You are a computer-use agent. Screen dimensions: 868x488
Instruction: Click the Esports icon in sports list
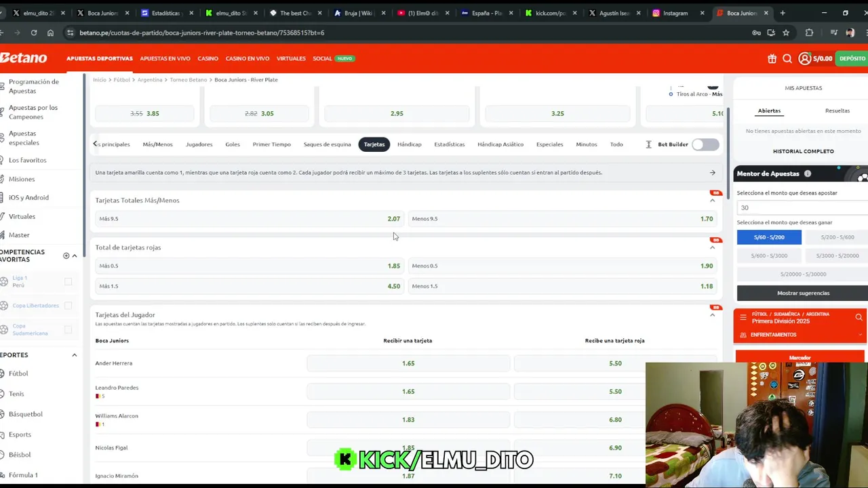pyautogui.click(x=3, y=434)
